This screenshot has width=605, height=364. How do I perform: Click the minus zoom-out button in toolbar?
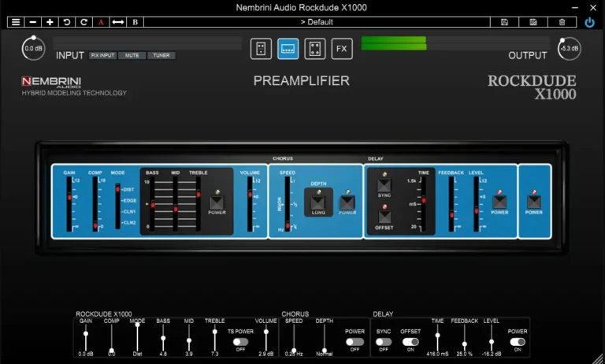pyautogui.click(x=33, y=22)
